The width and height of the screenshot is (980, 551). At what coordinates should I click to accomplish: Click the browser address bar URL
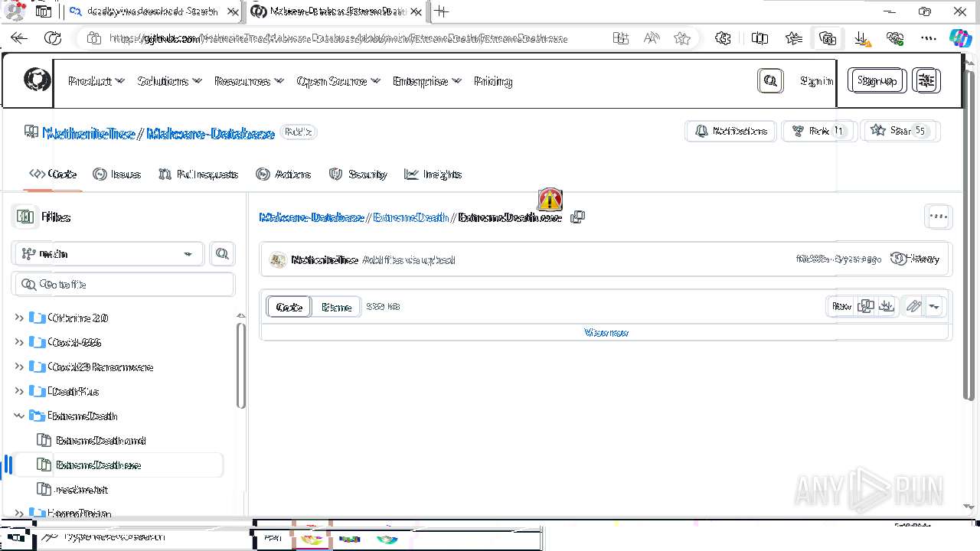(338, 38)
